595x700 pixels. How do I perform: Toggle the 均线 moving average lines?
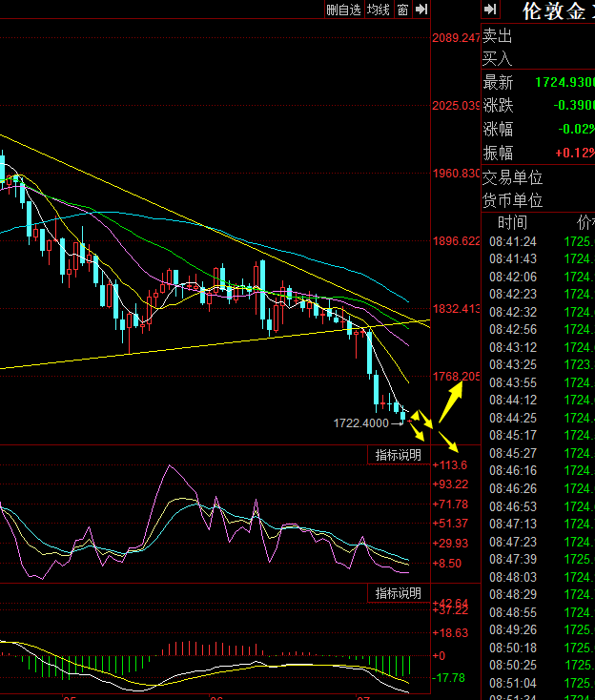(378, 10)
